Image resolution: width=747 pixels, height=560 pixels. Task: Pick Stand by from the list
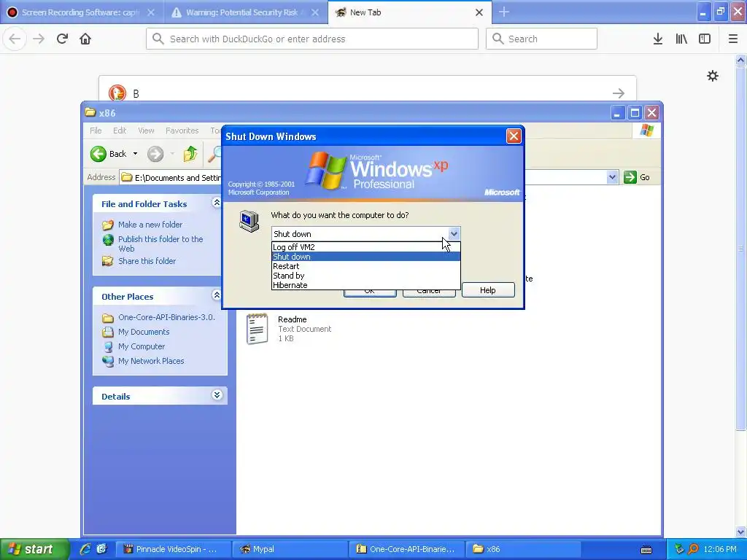[x=365, y=276]
